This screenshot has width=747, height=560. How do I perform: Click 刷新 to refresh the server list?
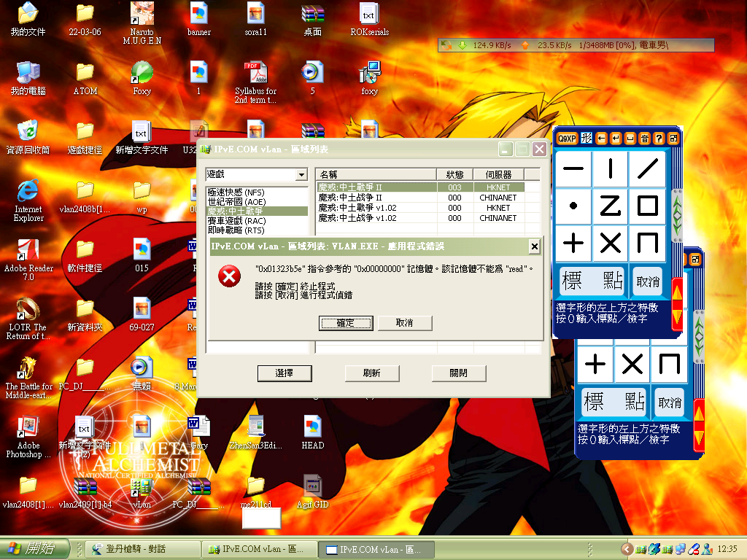pos(371,373)
